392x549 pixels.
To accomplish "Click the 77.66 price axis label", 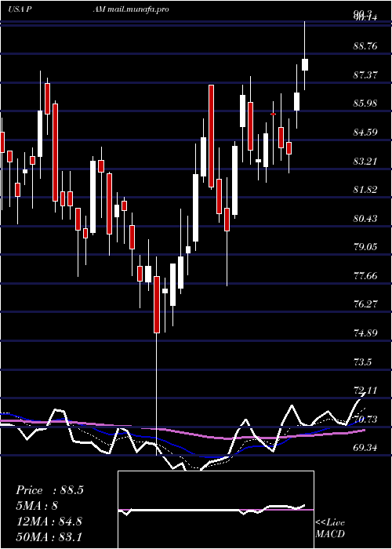I will [365, 276].
